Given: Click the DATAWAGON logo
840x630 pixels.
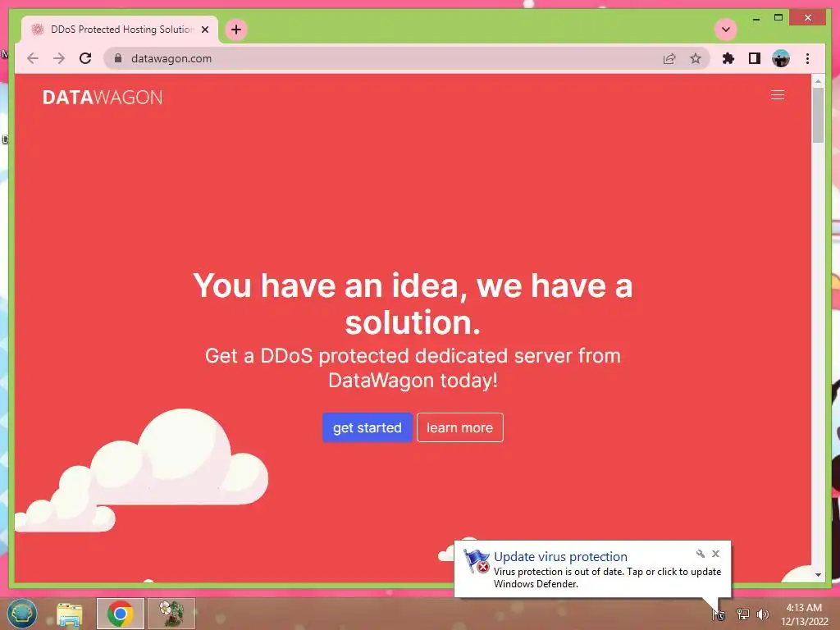Looking at the screenshot, I should [x=103, y=98].
